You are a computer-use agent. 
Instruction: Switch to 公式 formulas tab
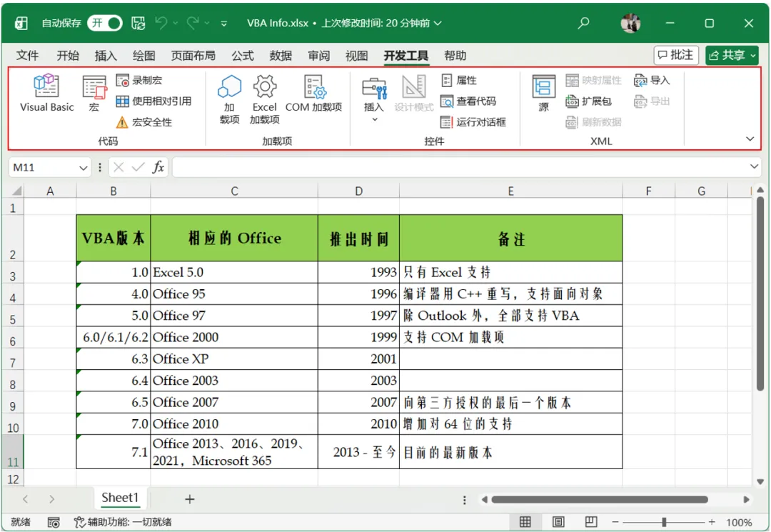(x=243, y=56)
